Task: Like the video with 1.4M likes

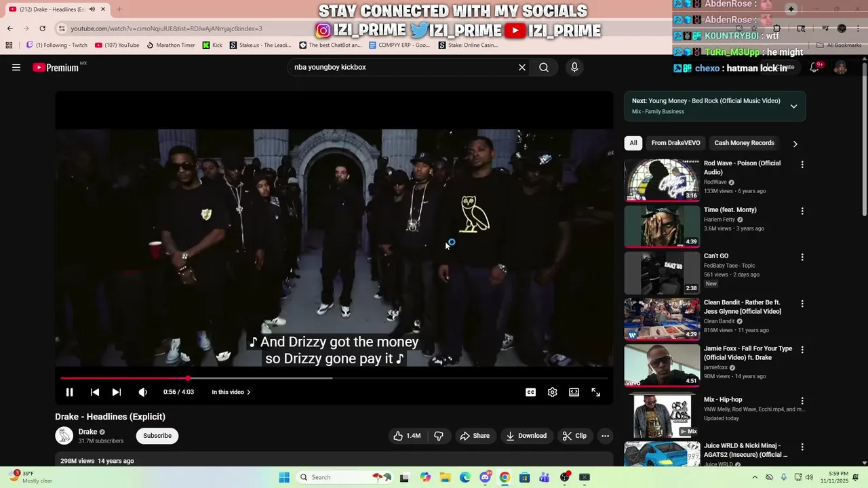Action: click(407, 436)
